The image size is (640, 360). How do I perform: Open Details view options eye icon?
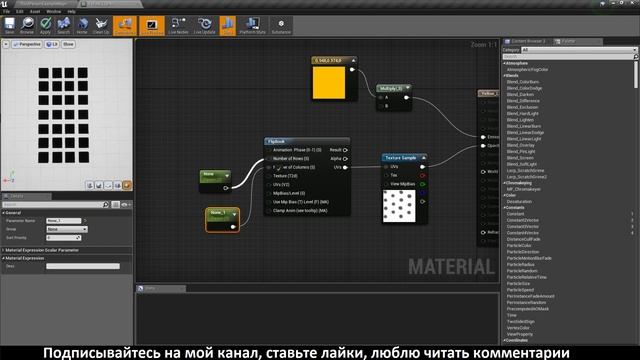coord(125,204)
